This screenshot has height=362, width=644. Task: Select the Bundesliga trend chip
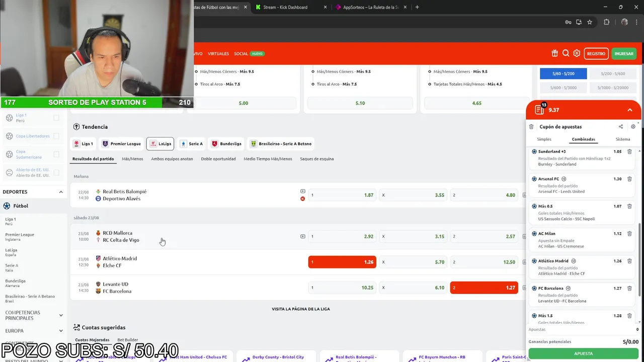point(226,144)
